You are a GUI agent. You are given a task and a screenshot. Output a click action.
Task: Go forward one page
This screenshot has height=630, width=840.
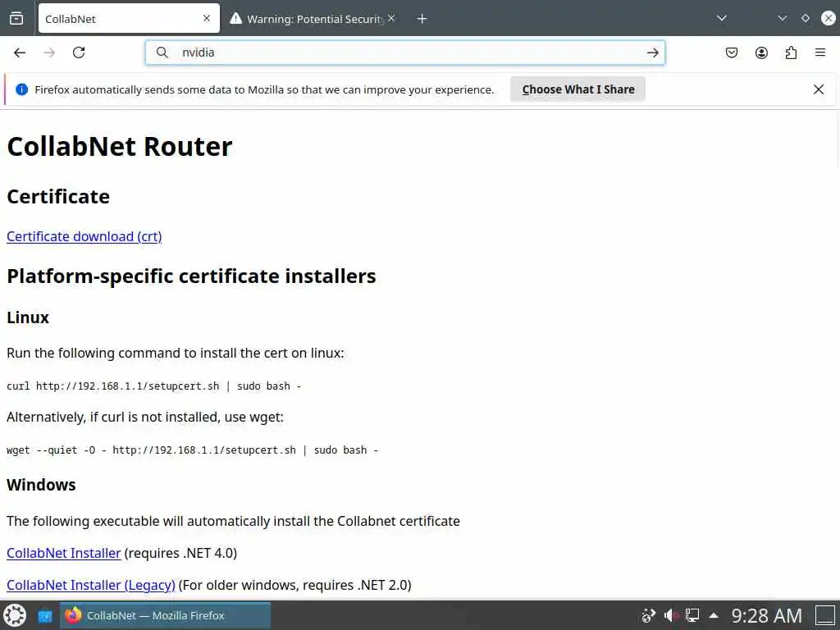pyautogui.click(x=49, y=52)
